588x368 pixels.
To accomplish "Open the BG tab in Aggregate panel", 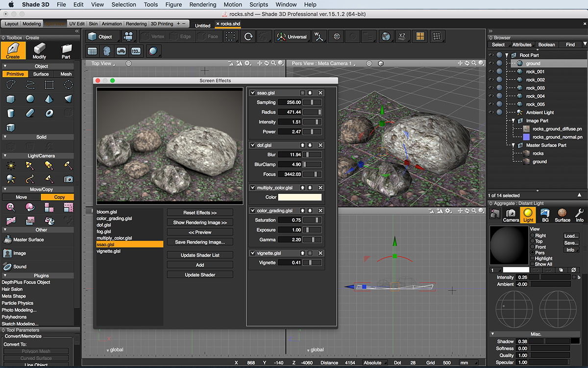I will [545, 215].
